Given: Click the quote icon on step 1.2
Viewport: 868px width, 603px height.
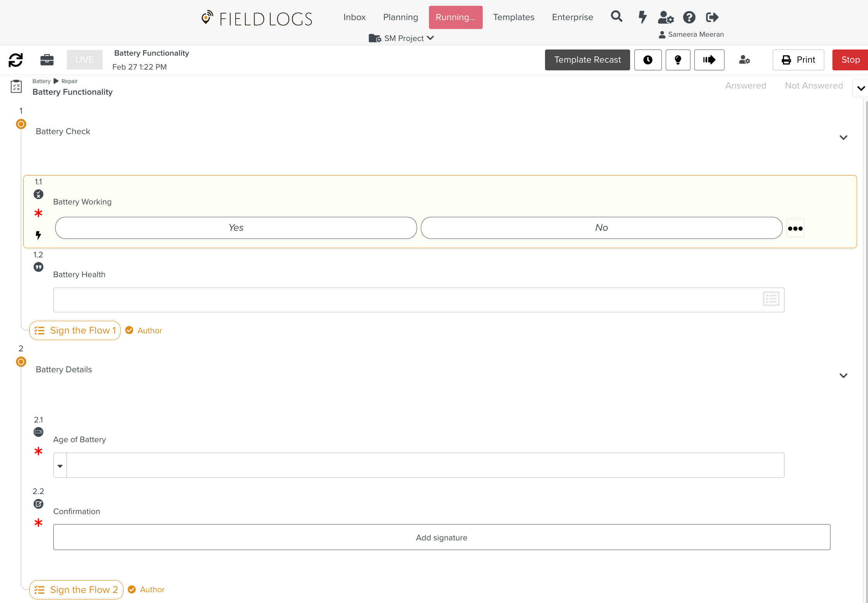Looking at the screenshot, I should (38, 267).
